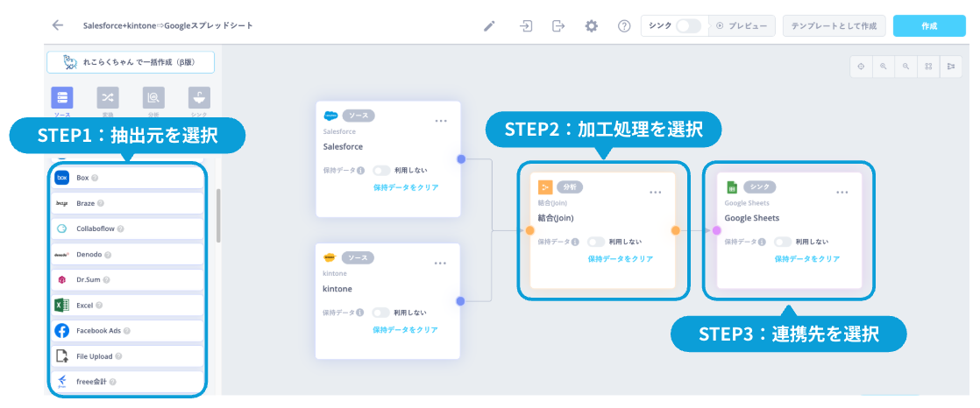This screenshot has width=980, height=408.
Task: Open three-dot menu on 結合(Join) node
Action: [656, 192]
